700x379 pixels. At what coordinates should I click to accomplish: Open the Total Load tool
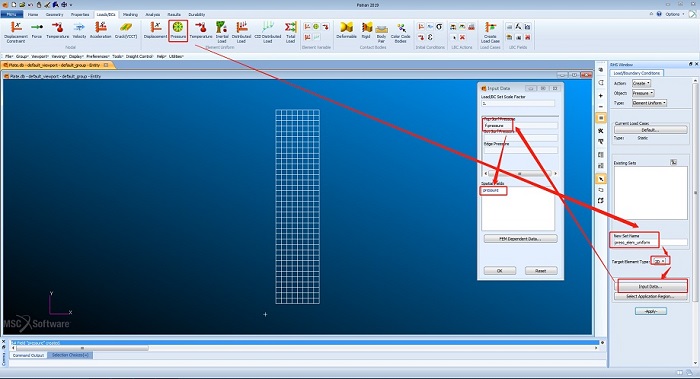pos(291,32)
